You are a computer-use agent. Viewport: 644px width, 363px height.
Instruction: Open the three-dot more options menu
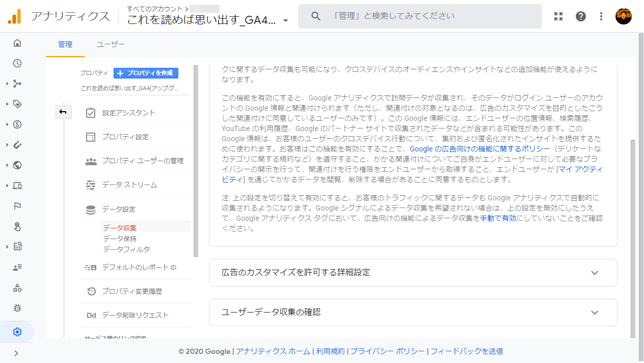[601, 16]
